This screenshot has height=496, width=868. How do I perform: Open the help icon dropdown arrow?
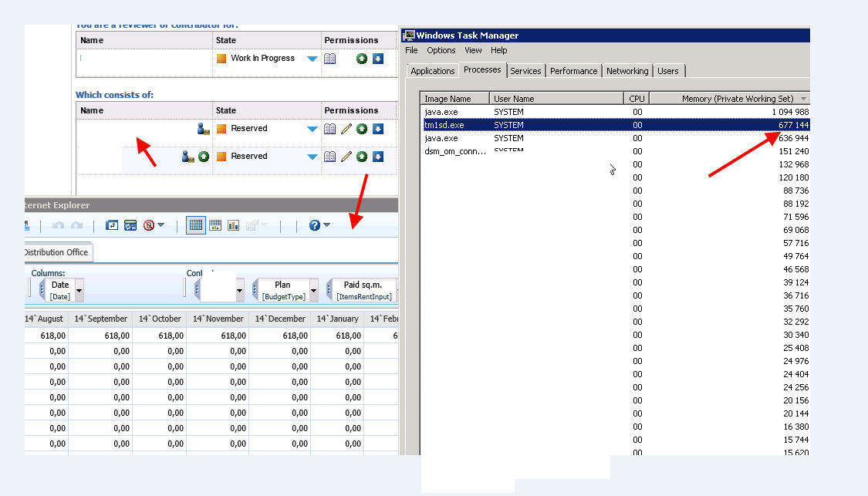click(326, 224)
